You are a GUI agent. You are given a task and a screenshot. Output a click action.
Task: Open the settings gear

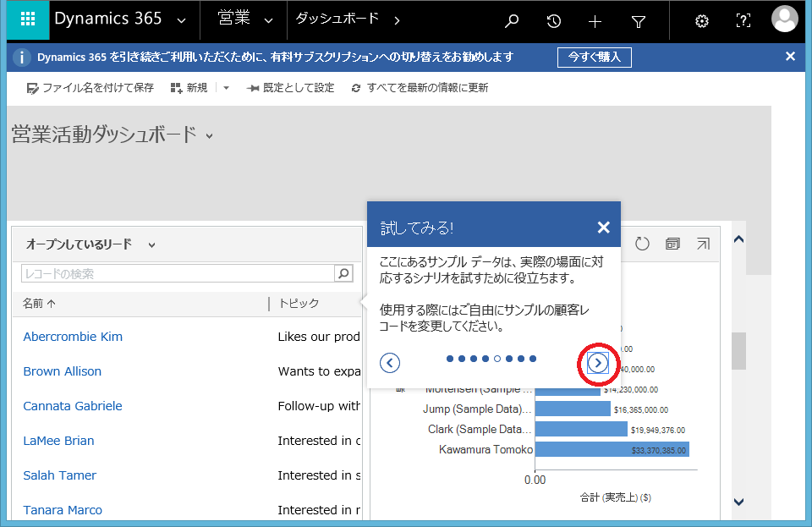702,21
